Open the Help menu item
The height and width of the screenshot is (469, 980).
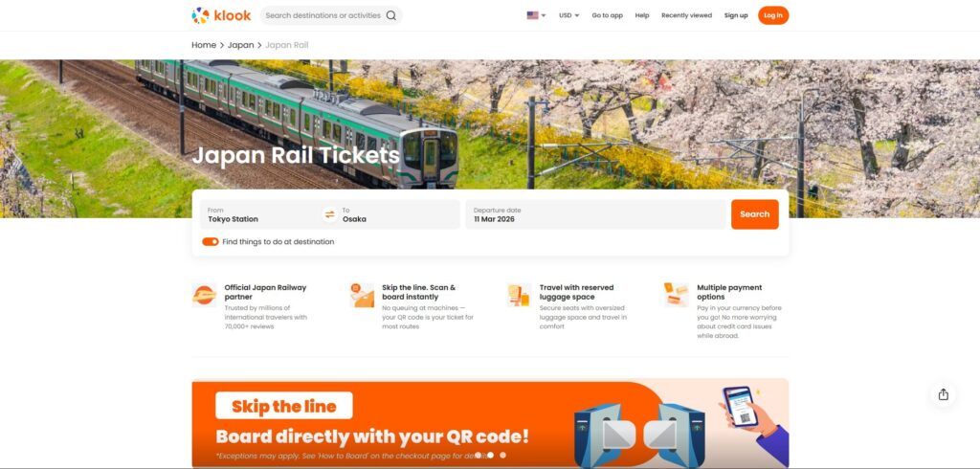642,15
